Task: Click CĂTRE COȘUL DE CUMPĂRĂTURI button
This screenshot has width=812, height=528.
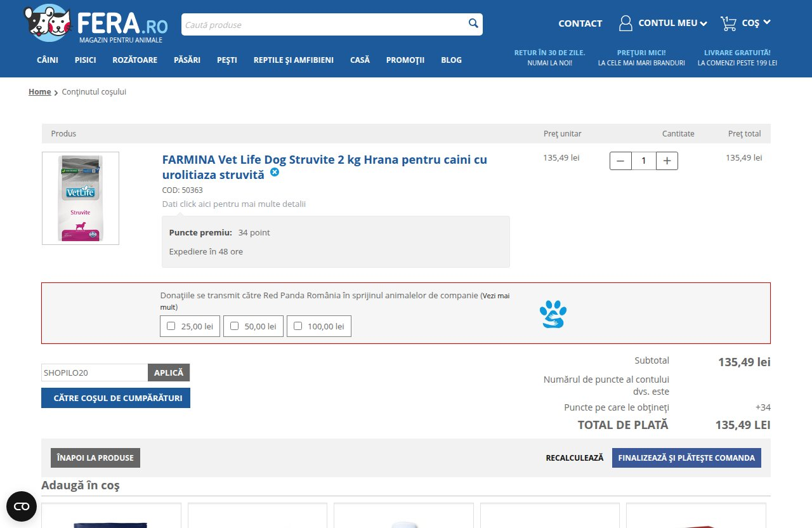Action: coord(115,398)
